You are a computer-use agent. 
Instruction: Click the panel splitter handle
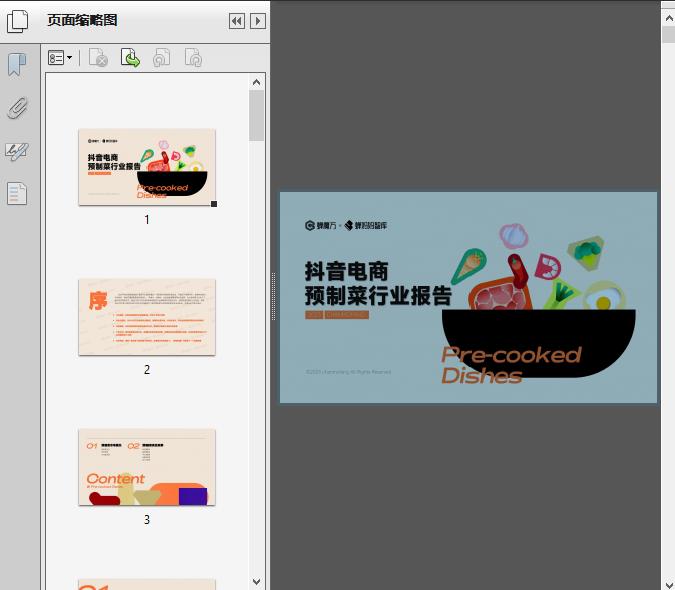[273, 297]
